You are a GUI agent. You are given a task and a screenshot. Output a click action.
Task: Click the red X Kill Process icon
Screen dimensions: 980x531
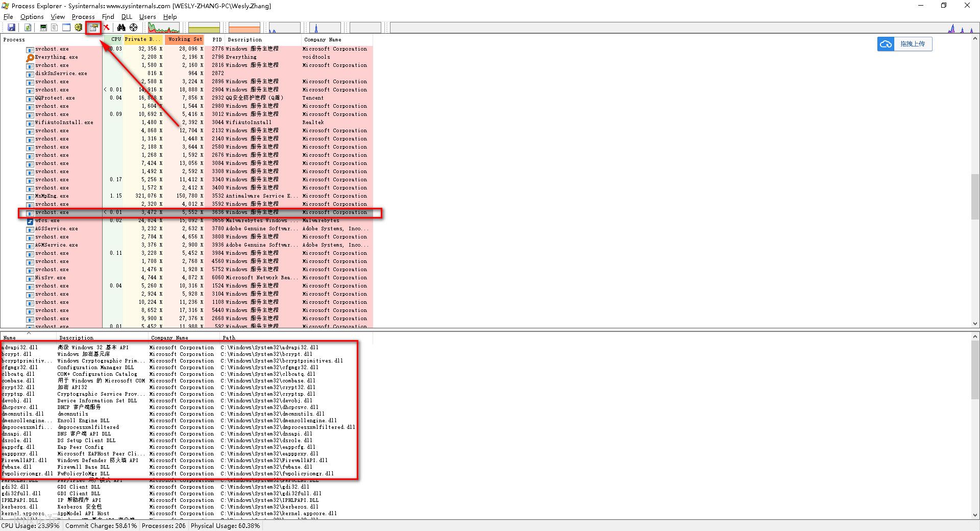pyautogui.click(x=107, y=28)
